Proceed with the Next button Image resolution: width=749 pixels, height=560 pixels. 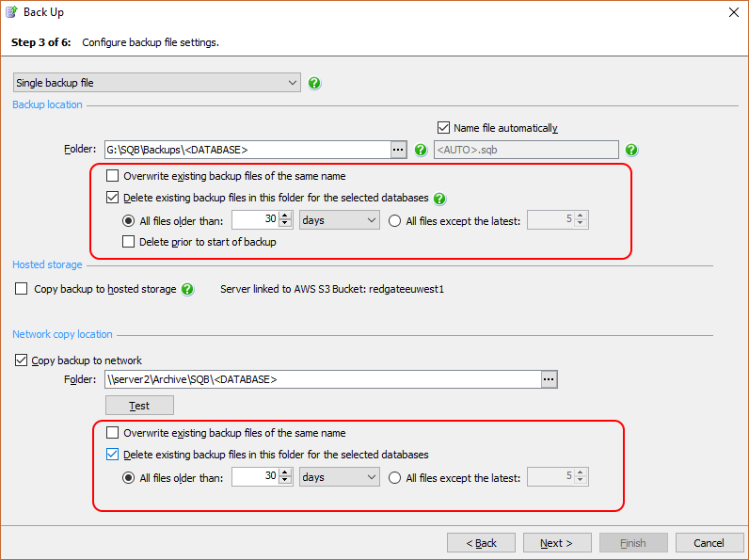point(555,543)
